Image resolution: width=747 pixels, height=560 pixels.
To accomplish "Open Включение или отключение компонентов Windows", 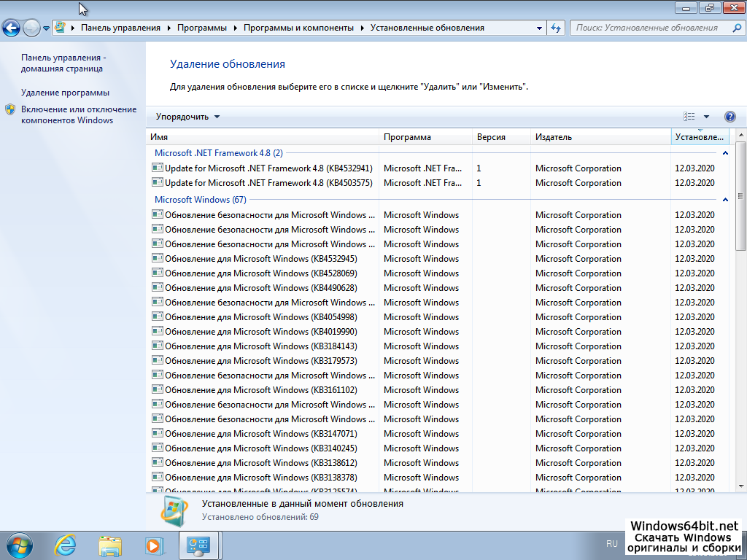I will click(78, 114).
